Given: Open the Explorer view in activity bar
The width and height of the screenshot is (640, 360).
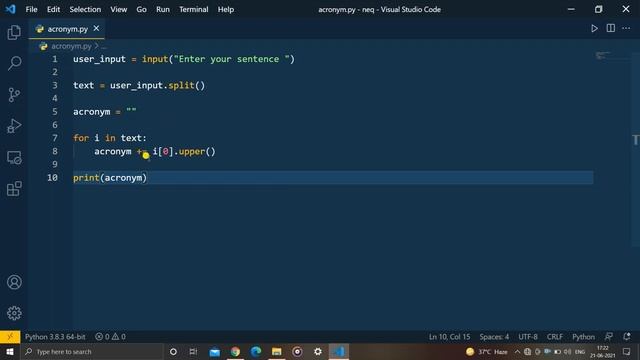Looking at the screenshot, I should pyautogui.click(x=14, y=32).
